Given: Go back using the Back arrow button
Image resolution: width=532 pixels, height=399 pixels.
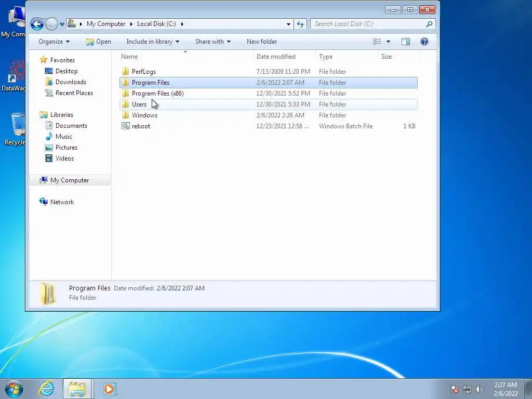Looking at the screenshot, I should pos(37,24).
